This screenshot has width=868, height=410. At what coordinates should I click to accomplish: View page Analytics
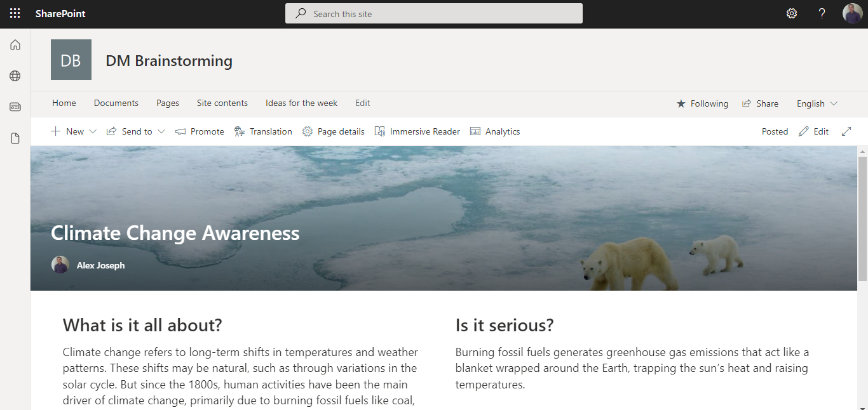(495, 131)
